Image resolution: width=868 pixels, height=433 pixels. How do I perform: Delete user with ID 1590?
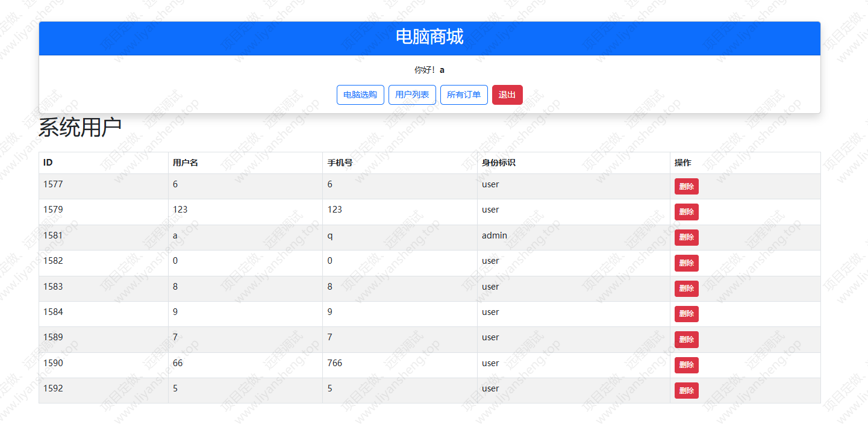click(x=686, y=365)
